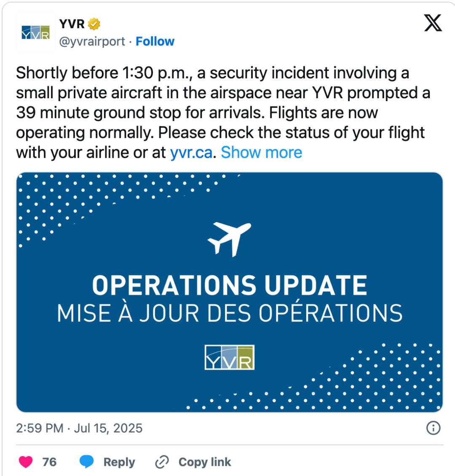Click the Reply label
The image size is (455, 476).
pos(119,462)
